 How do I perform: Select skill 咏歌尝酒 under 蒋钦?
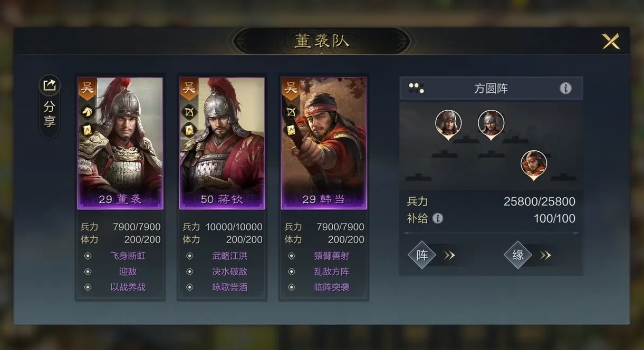point(229,287)
